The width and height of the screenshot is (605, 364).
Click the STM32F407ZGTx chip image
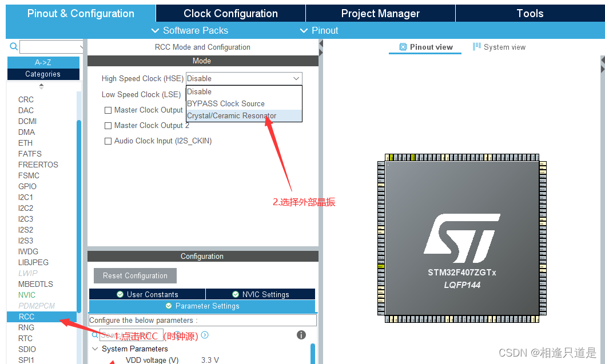tap(462, 238)
